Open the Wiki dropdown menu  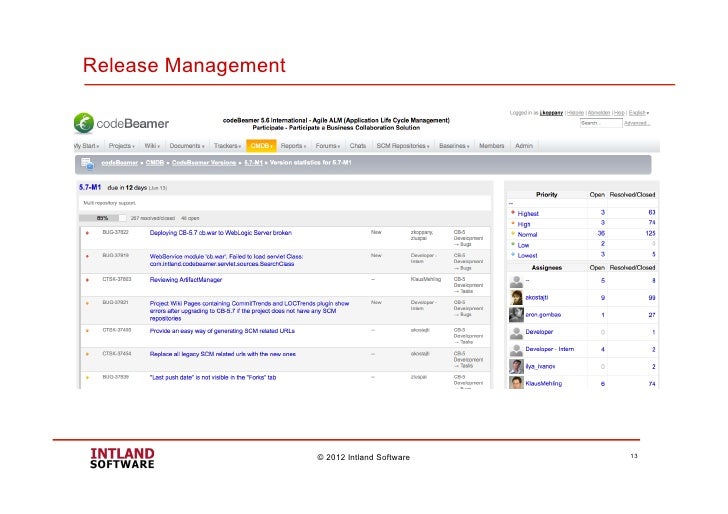tap(152, 146)
